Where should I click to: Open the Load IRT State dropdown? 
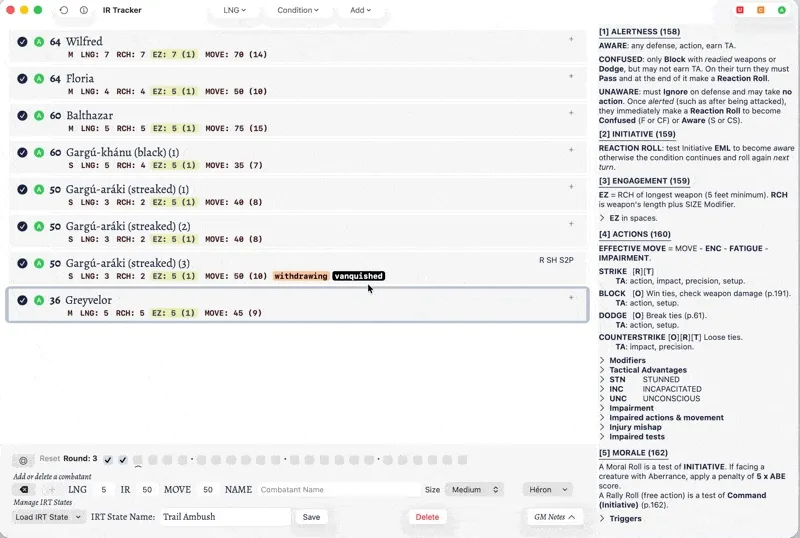point(49,517)
